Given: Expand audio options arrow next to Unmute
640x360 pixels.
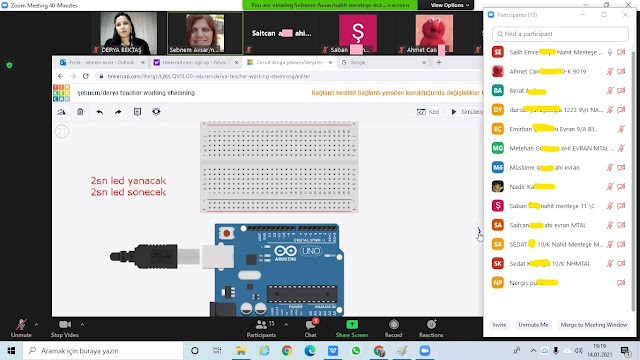Looking at the screenshot, I should (36, 325).
